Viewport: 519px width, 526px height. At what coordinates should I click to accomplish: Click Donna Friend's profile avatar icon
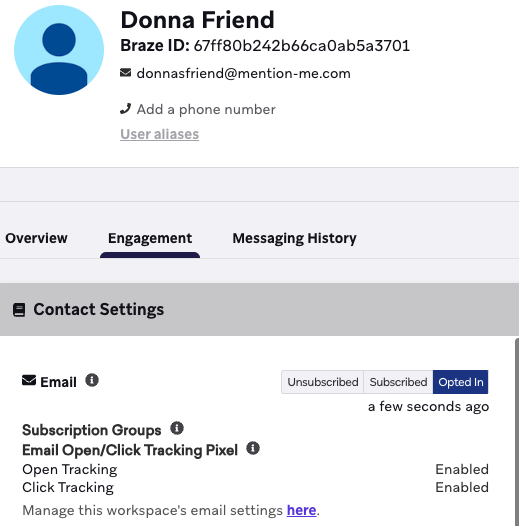[x=59, y=50]
